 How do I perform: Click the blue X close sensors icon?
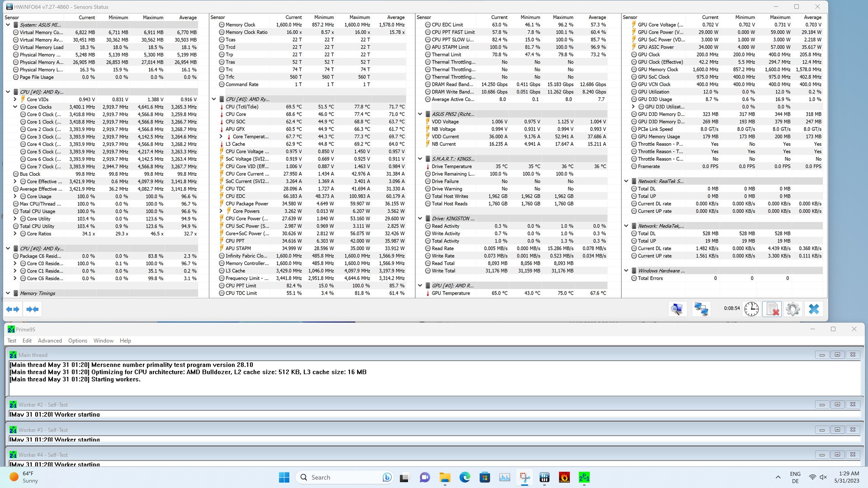point(814,309)
